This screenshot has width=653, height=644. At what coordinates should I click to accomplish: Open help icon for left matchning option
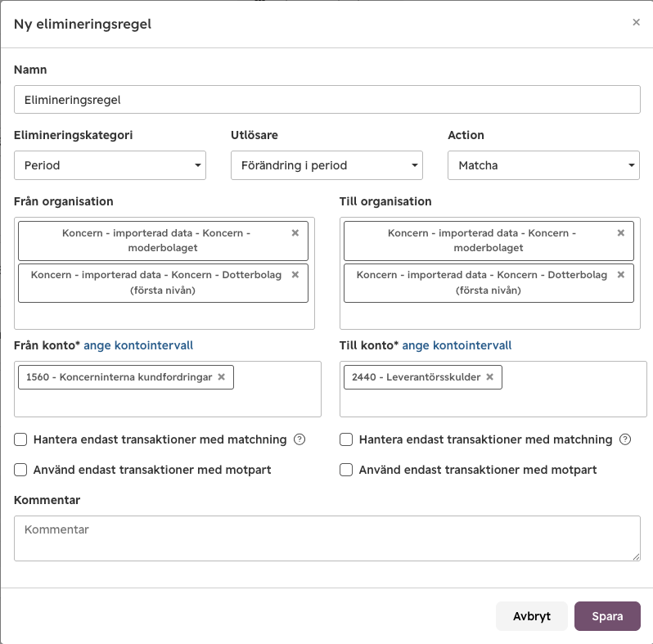point(299,439)
